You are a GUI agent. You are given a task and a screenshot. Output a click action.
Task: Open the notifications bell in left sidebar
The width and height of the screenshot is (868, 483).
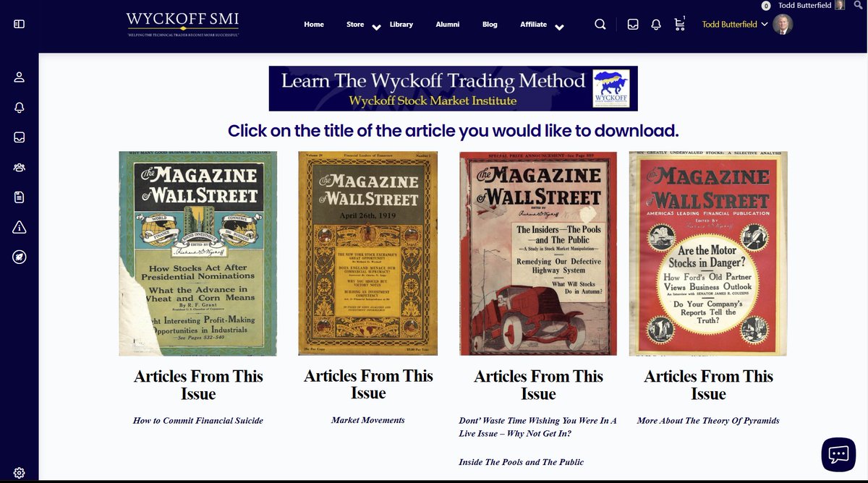20,107
